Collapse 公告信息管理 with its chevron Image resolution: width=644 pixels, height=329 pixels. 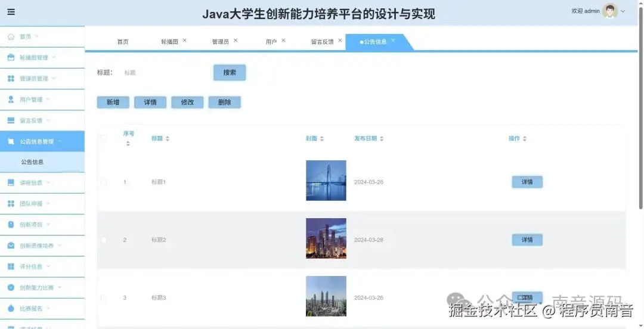(x=60, y=141)
